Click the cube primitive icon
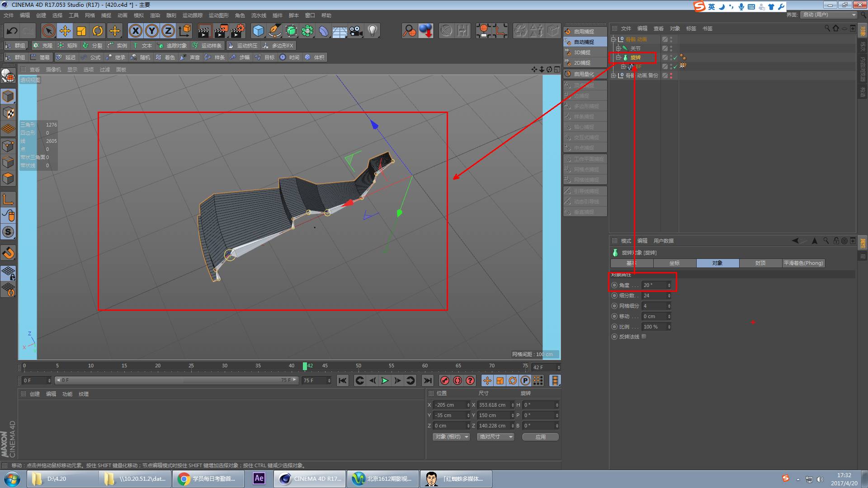 point(258,31)
